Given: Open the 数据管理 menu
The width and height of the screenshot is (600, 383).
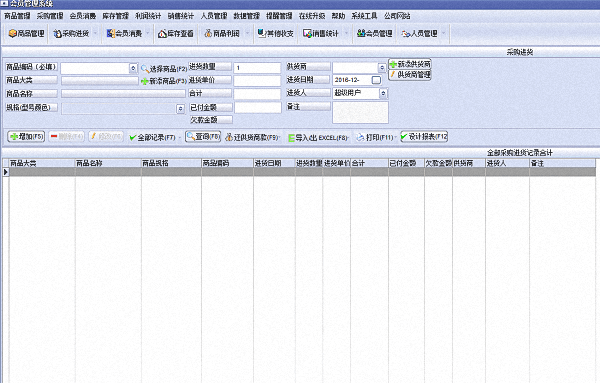Looking at the screenshot, I should (x=246, y=16).
